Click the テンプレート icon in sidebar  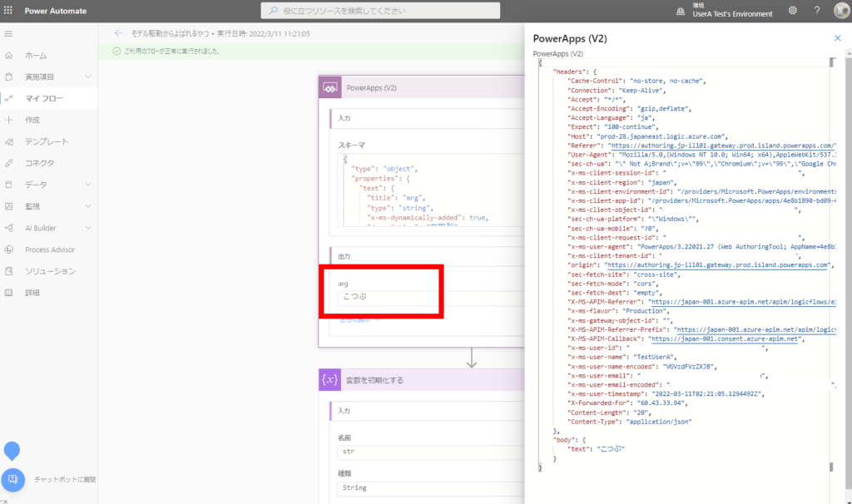8,141
